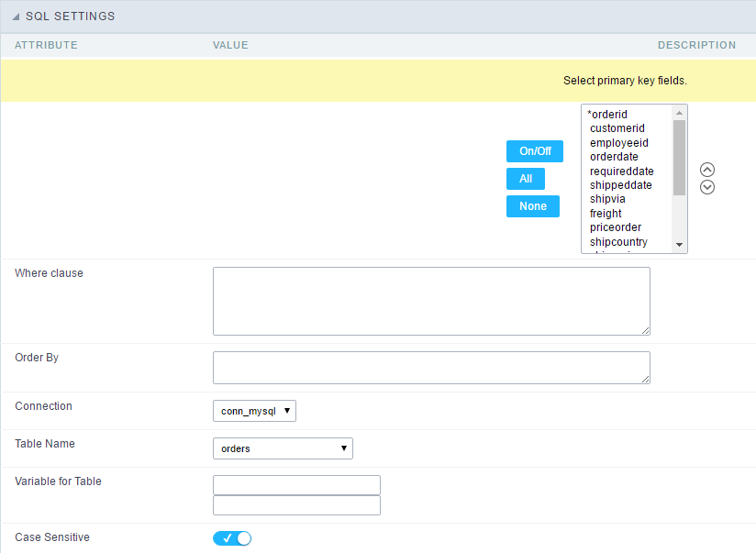Open the Connection dropdown showing conn_mysql
This screenshot has width=756, height=553.
pyautogui.click(x=254, y=411)
